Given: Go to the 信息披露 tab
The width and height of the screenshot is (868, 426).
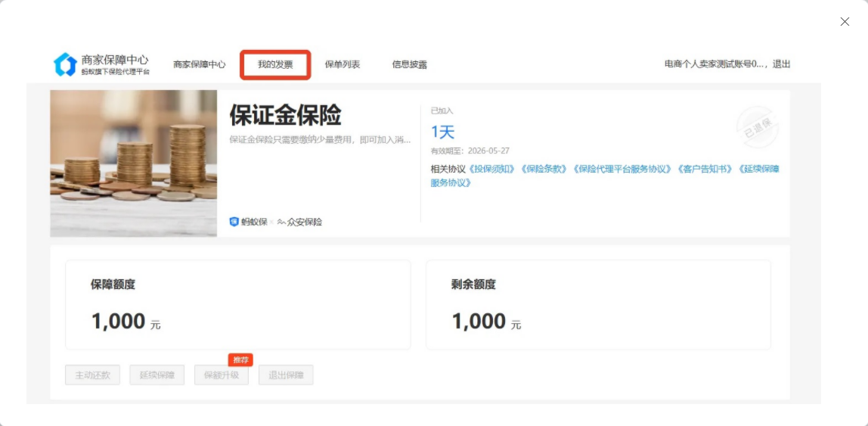Looking at the screenshot, I should click(x=410, y=64).
